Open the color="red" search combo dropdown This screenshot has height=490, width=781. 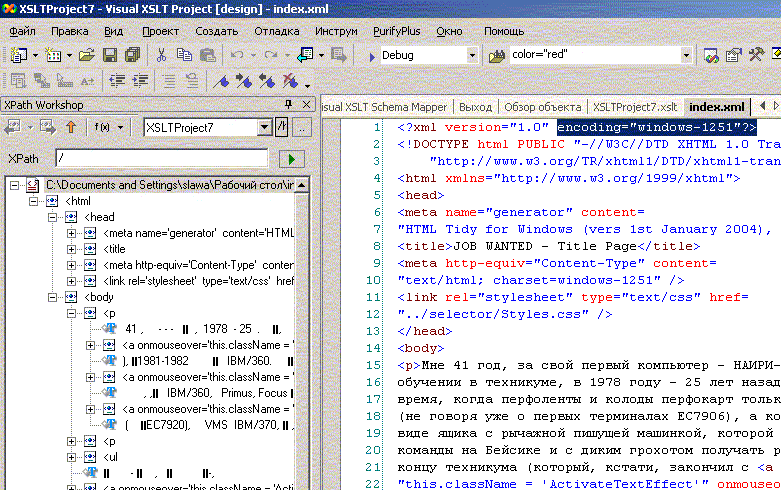click(x=686, y=55)
